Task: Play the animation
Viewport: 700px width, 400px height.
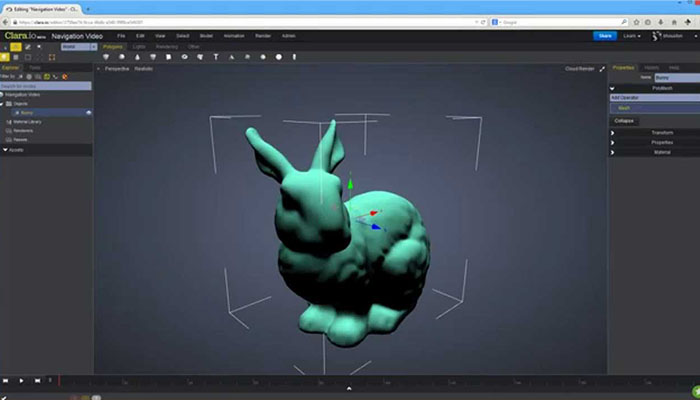Action: 21,381
